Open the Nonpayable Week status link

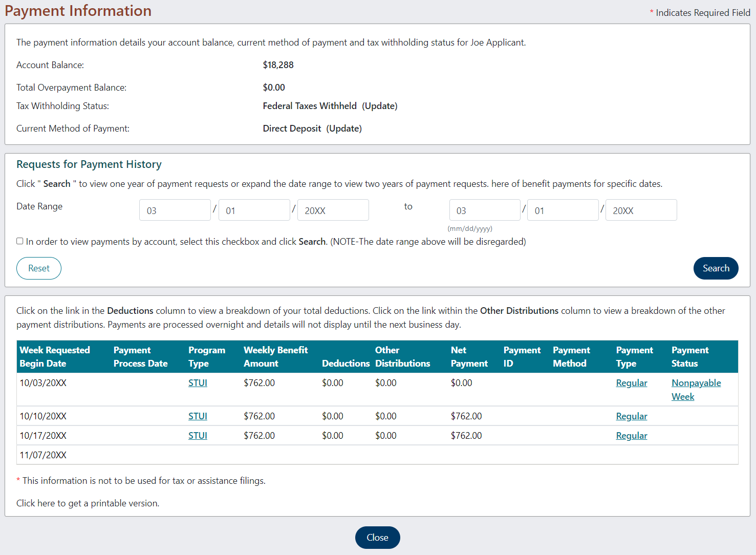coord(696,382)
